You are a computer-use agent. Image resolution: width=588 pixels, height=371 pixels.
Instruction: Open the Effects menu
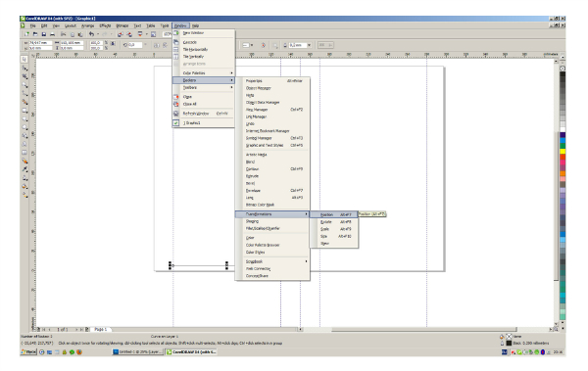tap(105, 25)
